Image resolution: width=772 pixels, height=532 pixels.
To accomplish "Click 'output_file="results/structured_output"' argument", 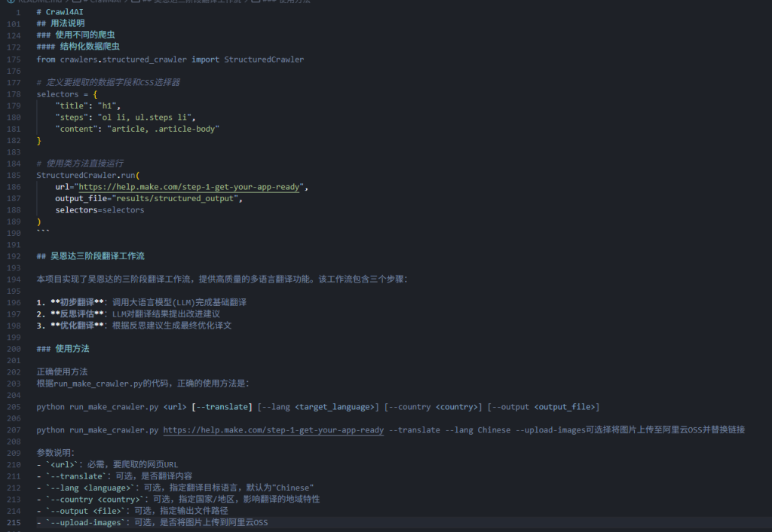I will pyautogui.click(x=149, y=198).
